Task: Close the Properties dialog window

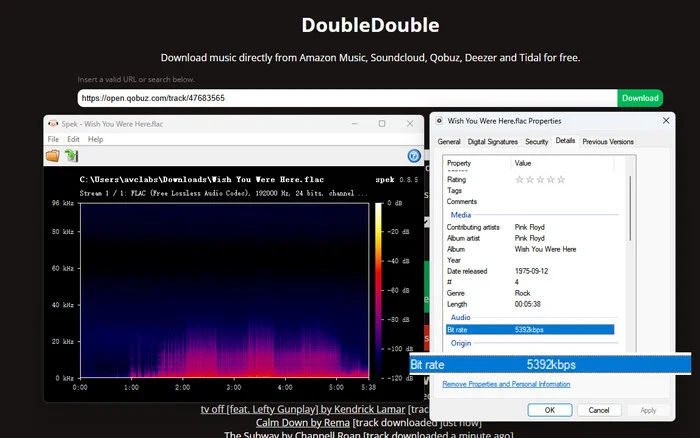Action: (x=666, y=121)
